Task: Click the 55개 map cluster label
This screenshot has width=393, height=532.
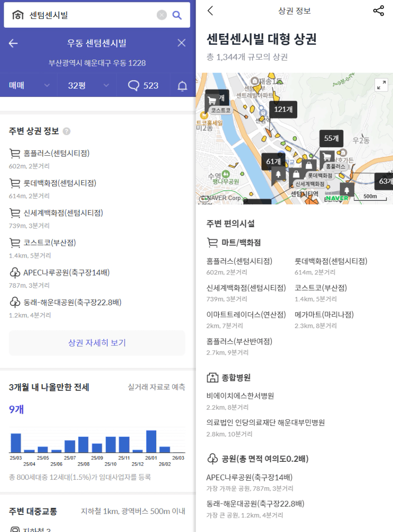Action: [x=331, y=138]
